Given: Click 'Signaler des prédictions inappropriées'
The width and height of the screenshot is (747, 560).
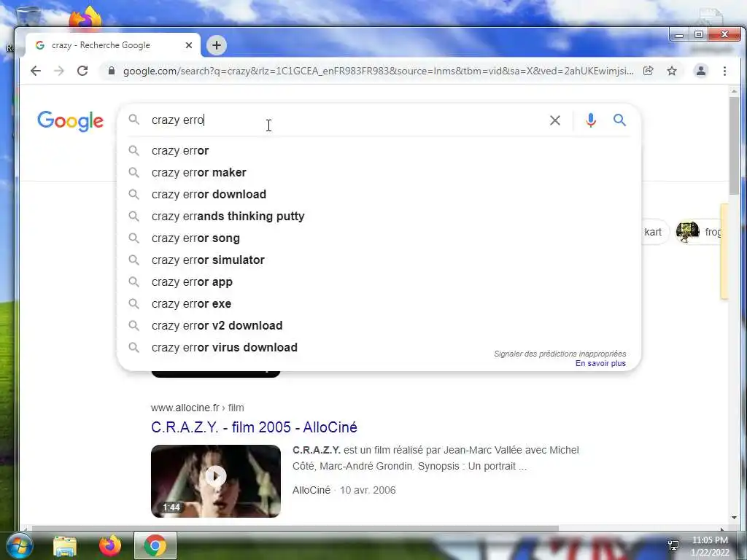Looking at the screenshot, I should (560, 354).
